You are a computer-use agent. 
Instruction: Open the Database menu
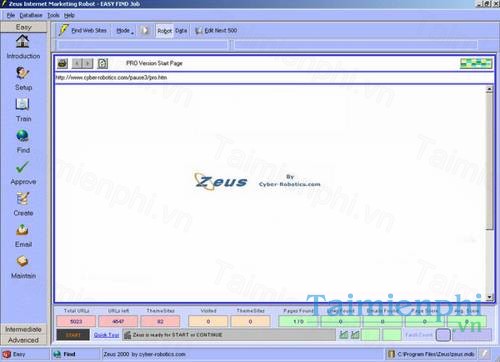(x=31, y=15)
